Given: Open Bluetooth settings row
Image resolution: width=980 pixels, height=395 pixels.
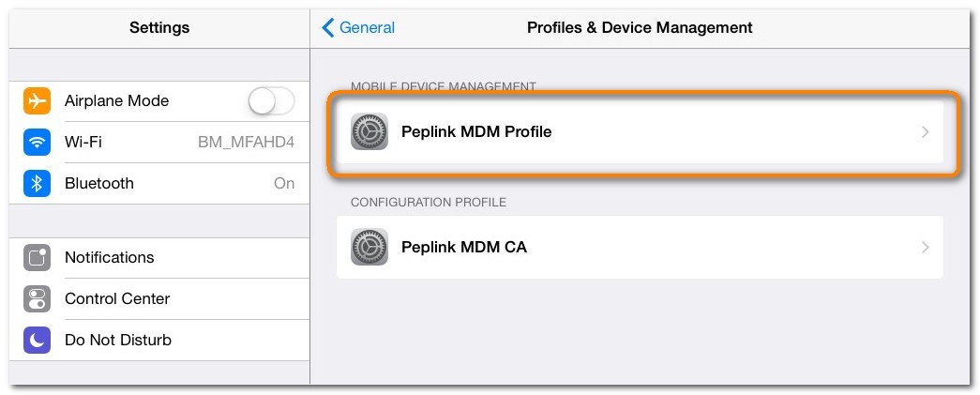Looking at the screenshot, I should [x=159, y=184].
